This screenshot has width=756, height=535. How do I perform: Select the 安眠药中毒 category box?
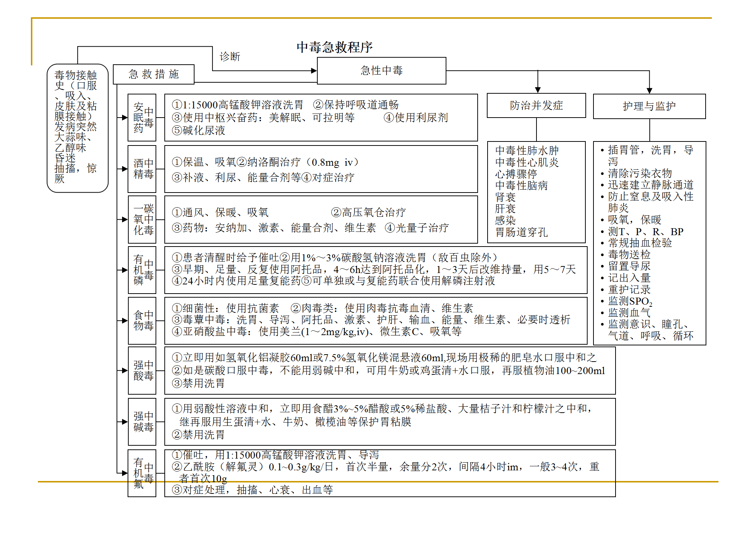click(142, 118)
